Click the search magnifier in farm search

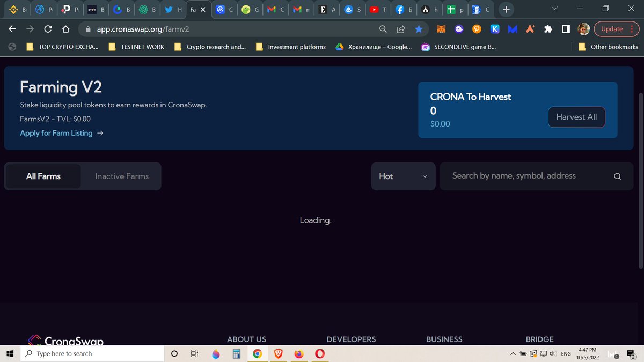click(617, 176)
